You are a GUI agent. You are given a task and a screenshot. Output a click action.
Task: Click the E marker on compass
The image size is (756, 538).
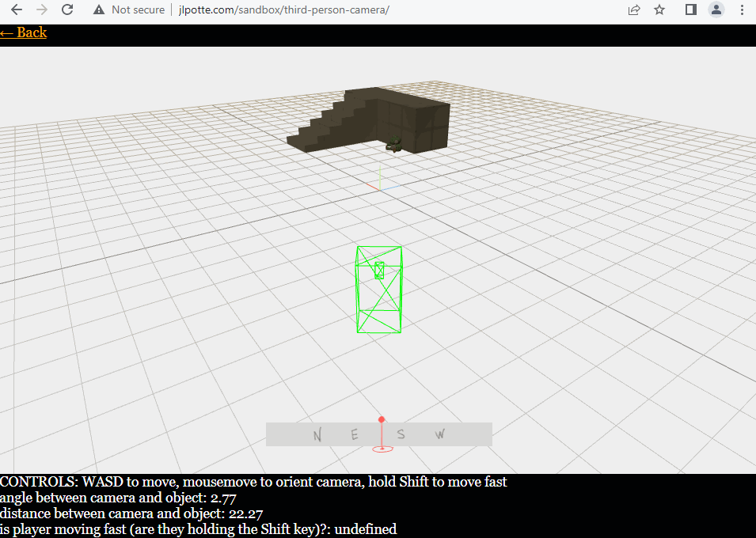pos(355,435)
